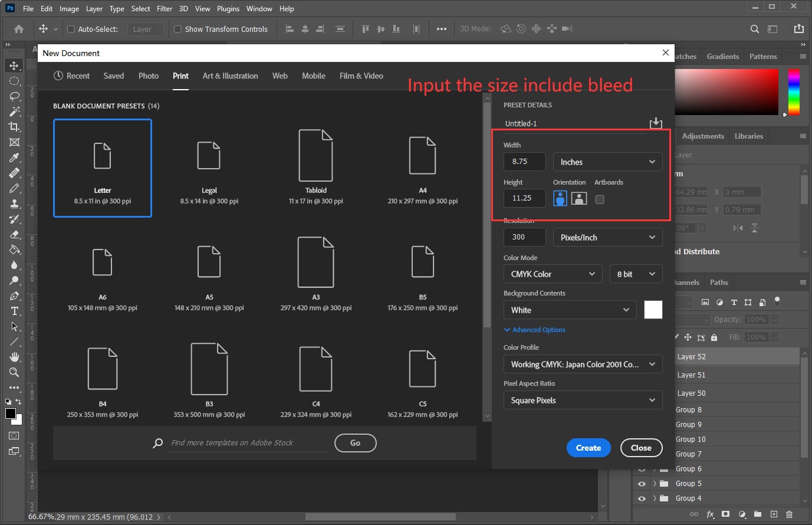Viewport: 812px width, 525px height.
Task: Click the delete layer trash icon
Action: [789, 514]
